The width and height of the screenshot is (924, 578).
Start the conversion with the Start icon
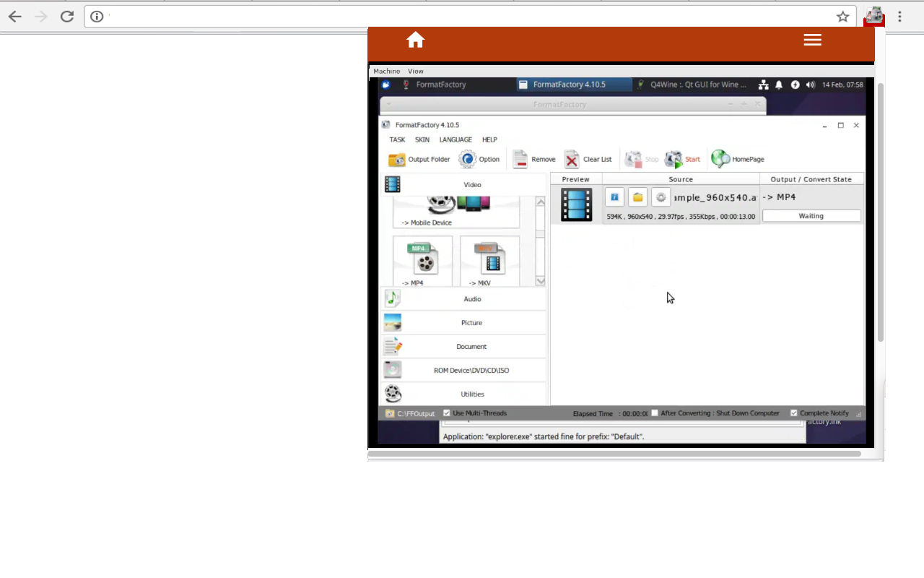click(x=683, y=159)
